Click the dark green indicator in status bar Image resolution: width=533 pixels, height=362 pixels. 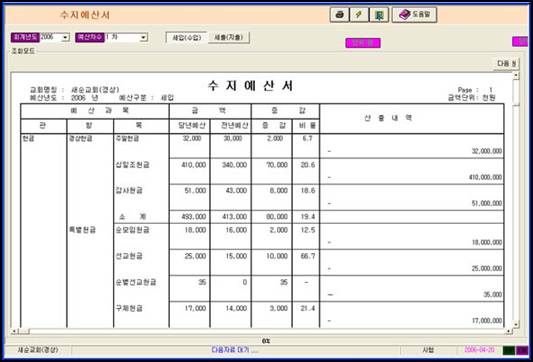pos(509,350)
